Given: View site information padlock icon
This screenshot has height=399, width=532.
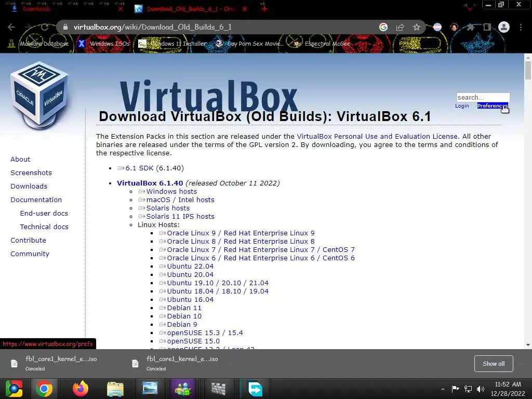Looking at the screenshot, I should tap(65, 27).
